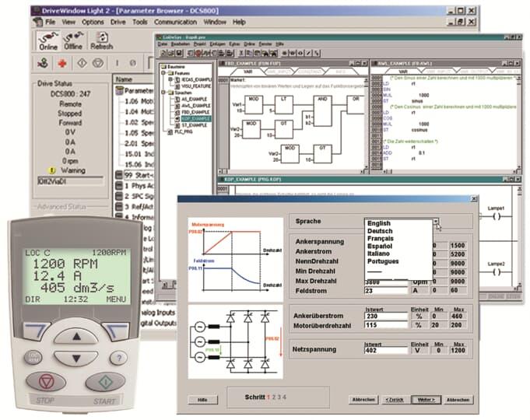The image size is (530, 420).
Task: Choose Deutsch in the language list
Action: click(x=380, y=231)
